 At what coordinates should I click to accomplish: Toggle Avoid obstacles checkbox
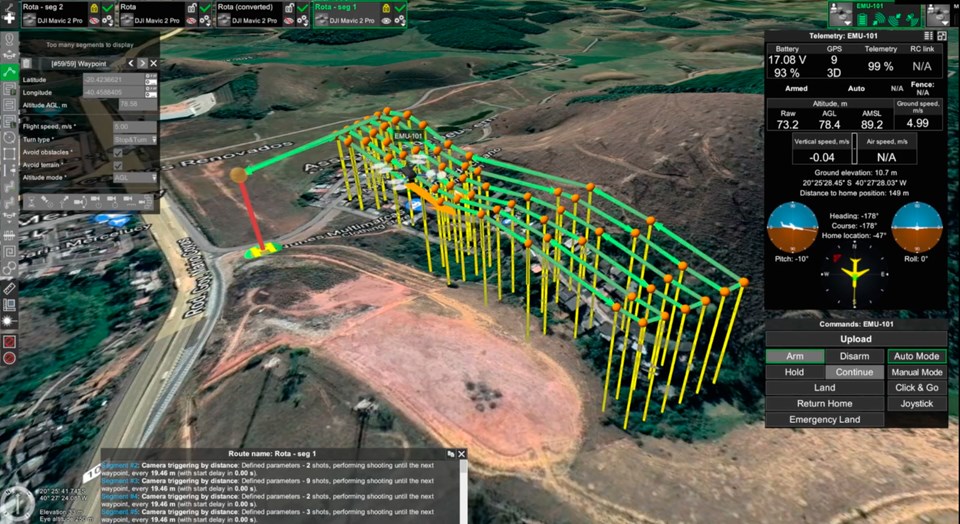pyautogui.click(x=118, y=152)
